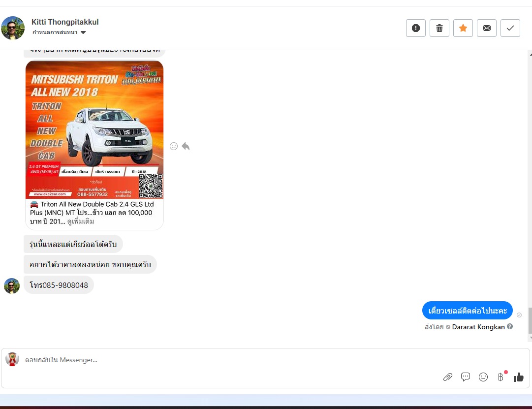Click the scrollbar down arrow
Image resolution: width=532 pixels, height=409 pixels.
(x=530, y=338)
